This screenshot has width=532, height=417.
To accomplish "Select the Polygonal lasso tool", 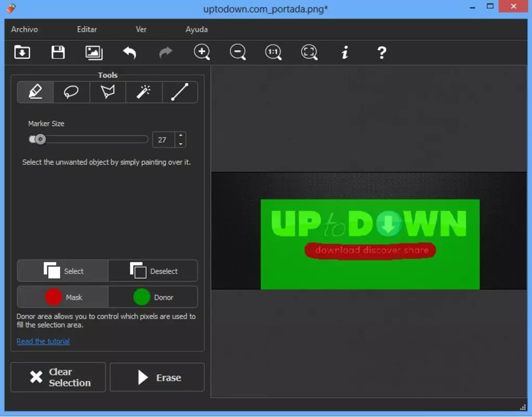I will point(107,92).
